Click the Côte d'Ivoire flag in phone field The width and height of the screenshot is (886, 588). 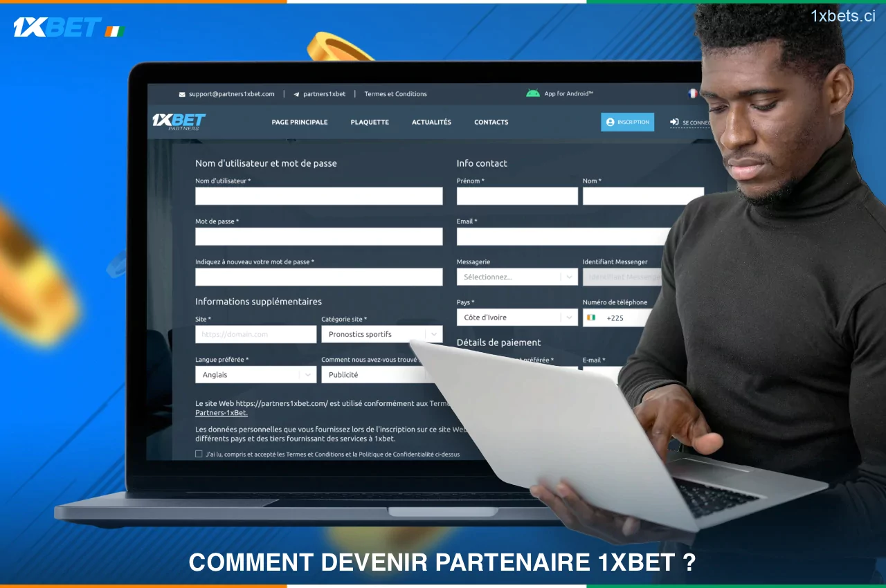coord(591,318)
